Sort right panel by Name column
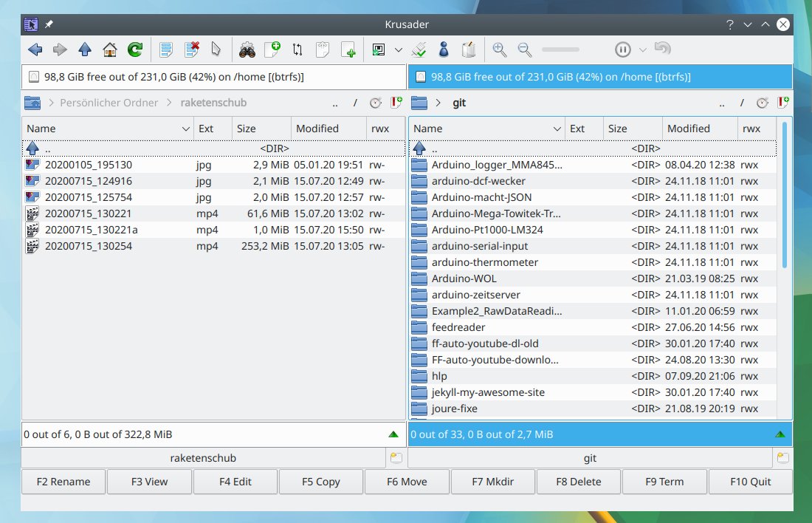The width and height of the screenshot is (812, 523). coord(486,129)
